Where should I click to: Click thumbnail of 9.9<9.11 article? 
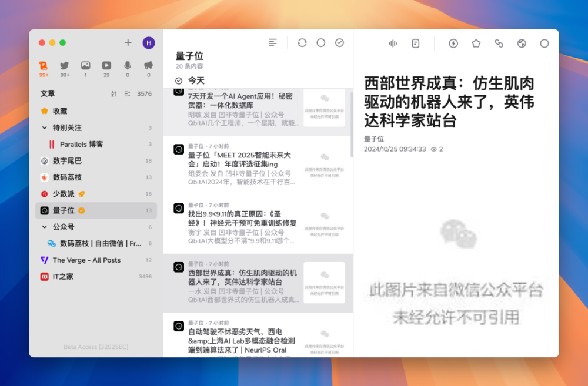point(325,224)
